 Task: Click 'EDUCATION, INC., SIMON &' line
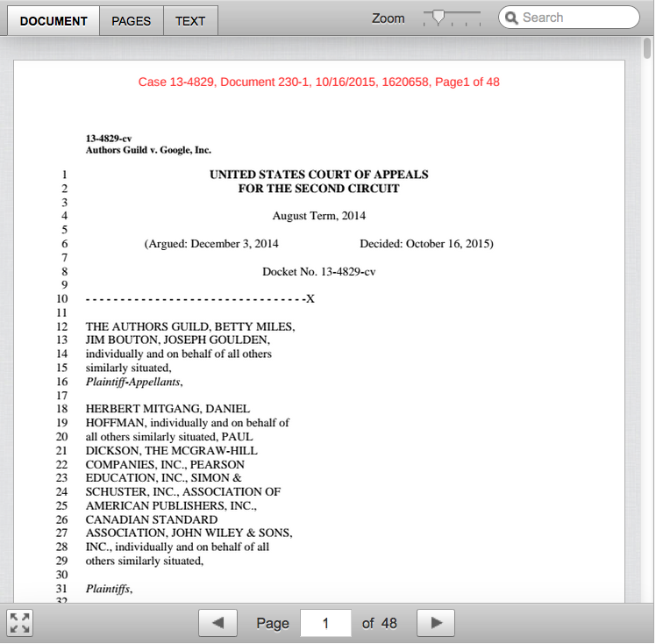pos(164,478)
